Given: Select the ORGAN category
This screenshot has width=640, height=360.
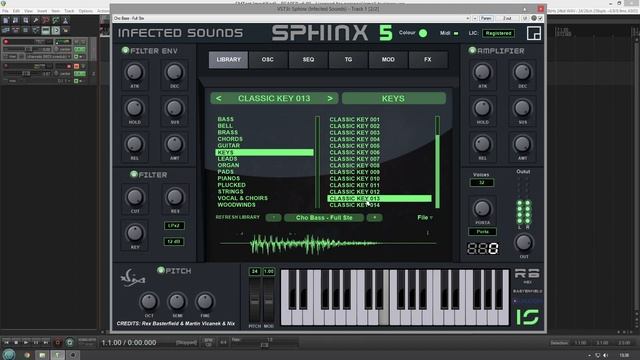Looking at the screenshot, I should 229,165.
